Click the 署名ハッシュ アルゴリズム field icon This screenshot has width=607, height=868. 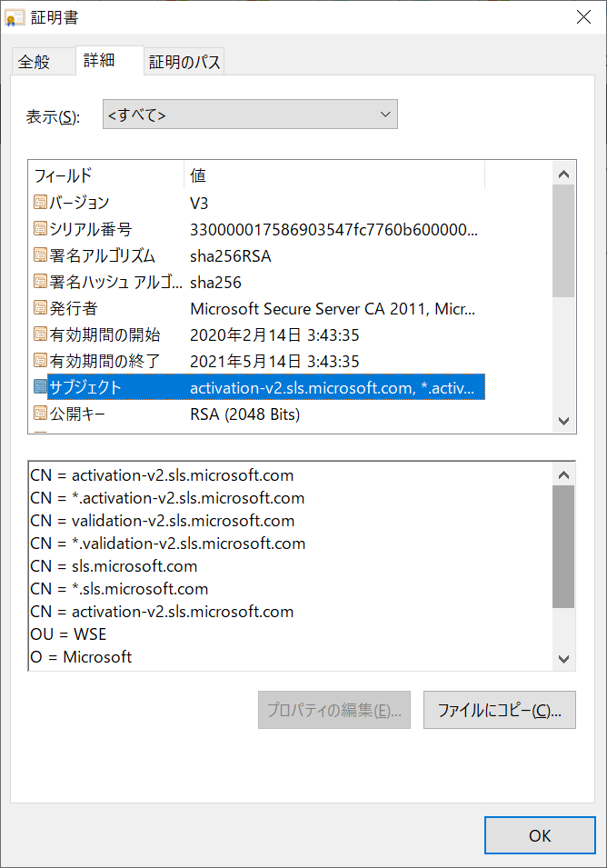40,282
